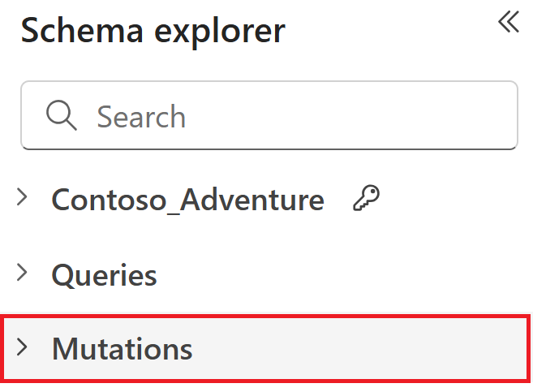The width and height of the screenshot is (533, 392).
Task: Select the Queries tree item label
Action: pos(104,275)
